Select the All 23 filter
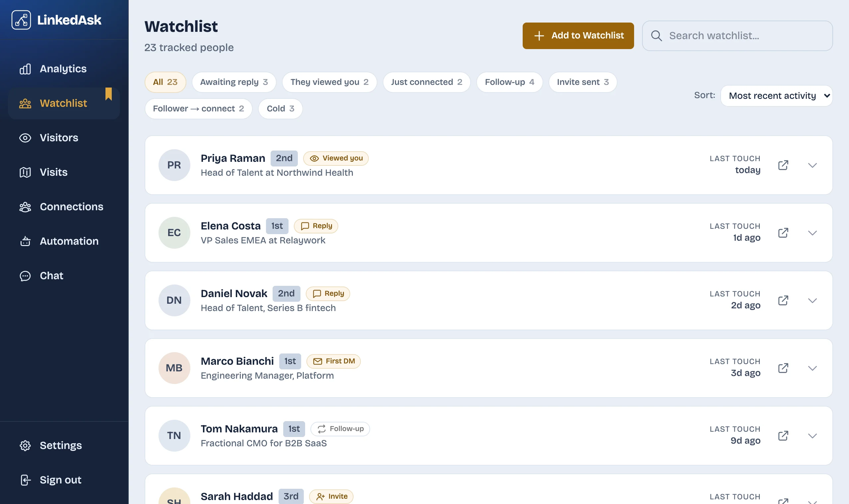The height and width of the screenshot is (504, 849). tap(165, 82)
